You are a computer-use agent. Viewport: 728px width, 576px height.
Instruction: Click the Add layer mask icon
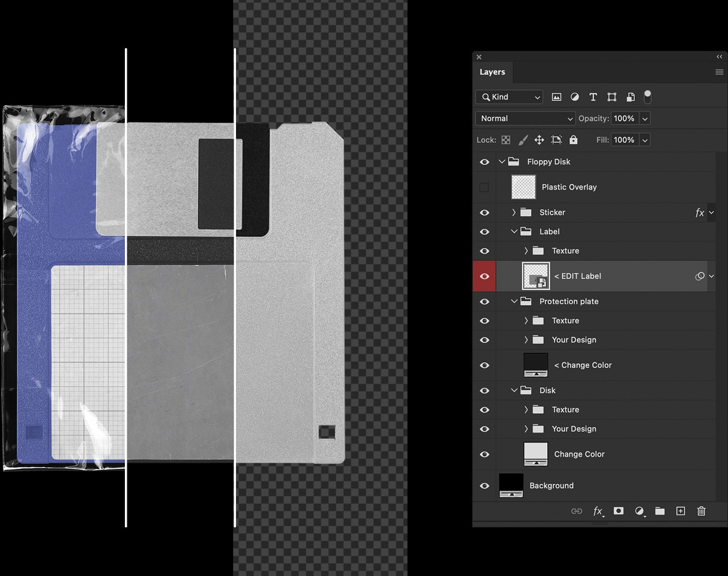(x=618, y=511)
